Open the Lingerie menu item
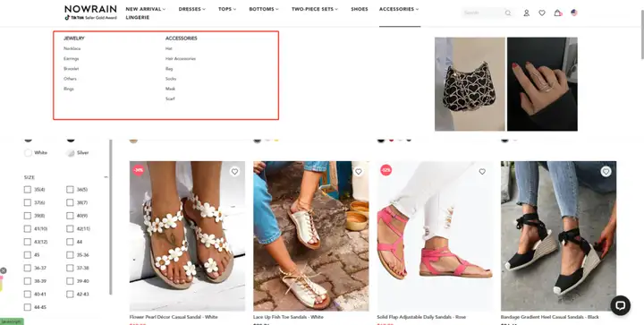The height and width of the screenshot is (325, 644). pos(138,18)
